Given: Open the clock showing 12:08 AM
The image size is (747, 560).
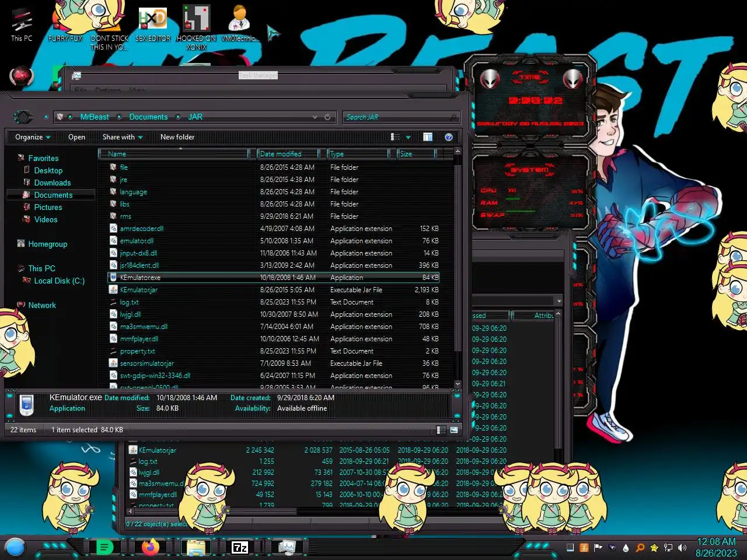Looking at the screenshot, I should click(716, 547).
